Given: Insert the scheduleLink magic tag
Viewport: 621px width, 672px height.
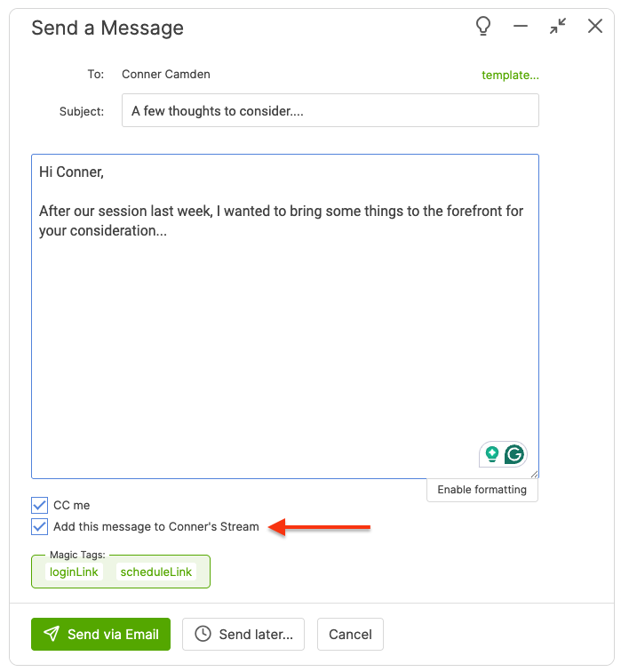Looking at the screenshot, I should 156,572.
